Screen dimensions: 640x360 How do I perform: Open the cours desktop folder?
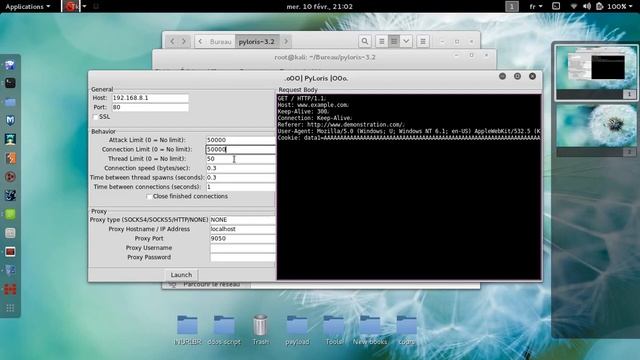pyautogui.click(x=407, y=330)
